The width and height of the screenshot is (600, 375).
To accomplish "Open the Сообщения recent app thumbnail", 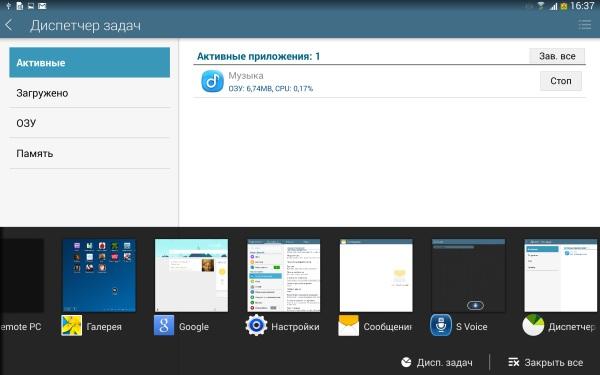I will point(376,276).
